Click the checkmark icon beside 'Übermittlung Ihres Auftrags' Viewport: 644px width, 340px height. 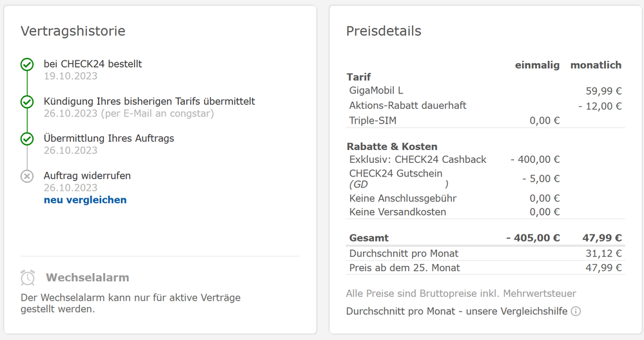[27, 138]
